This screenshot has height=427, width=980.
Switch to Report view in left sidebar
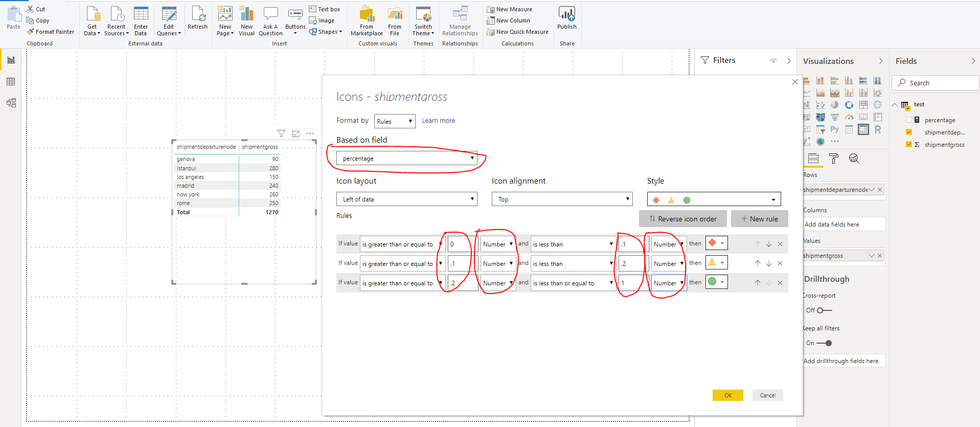coord(11,60)
